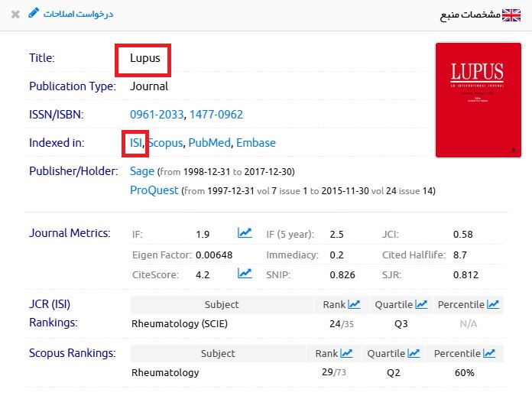Click the Lupus journal cover thumbnail

477,99
